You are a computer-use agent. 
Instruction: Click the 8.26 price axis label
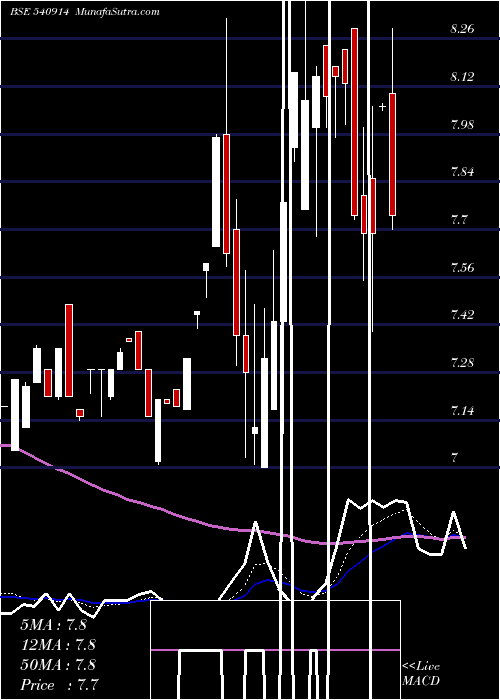pyautogui.click(x=462, y=29)
